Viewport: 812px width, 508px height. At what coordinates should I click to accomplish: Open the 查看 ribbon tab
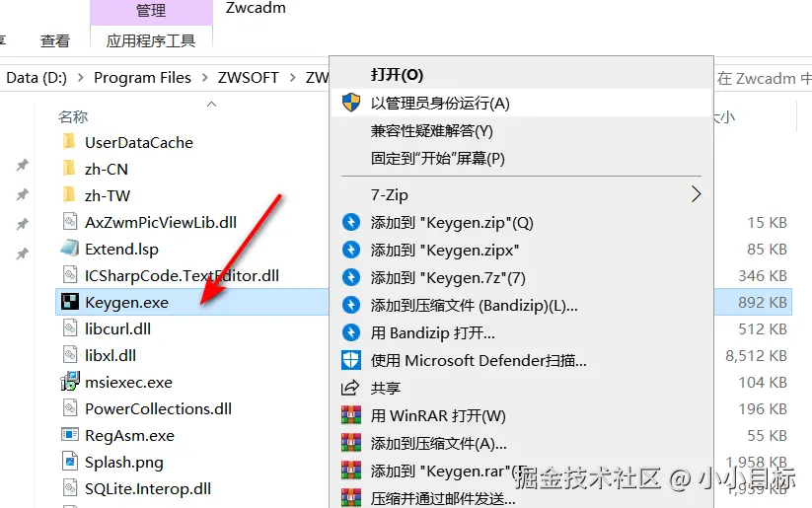click(55, 40)
